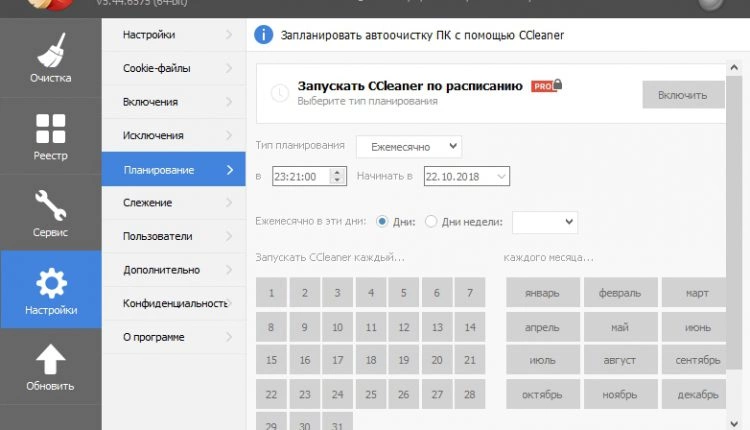Select the Дни radio button
The width and height of the screenshot is (750, 430).
[x=383, y=222]
